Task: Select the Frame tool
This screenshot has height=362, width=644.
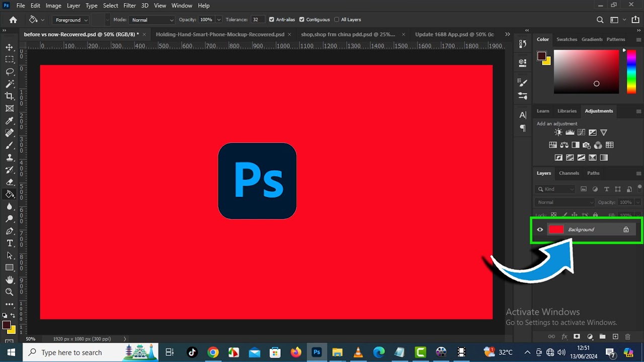Action: (x=9, y=108)
